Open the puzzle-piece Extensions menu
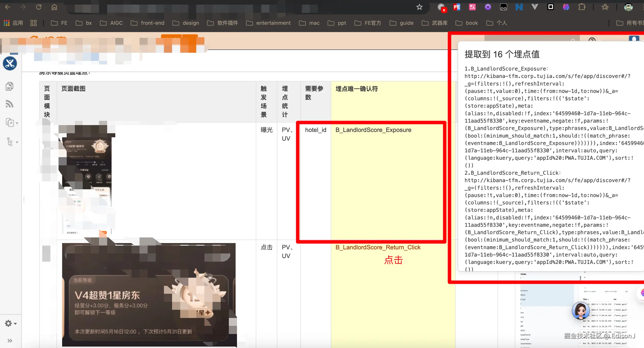Image resolution: width=644 pixels, height=348 pixels. point(582,7)
